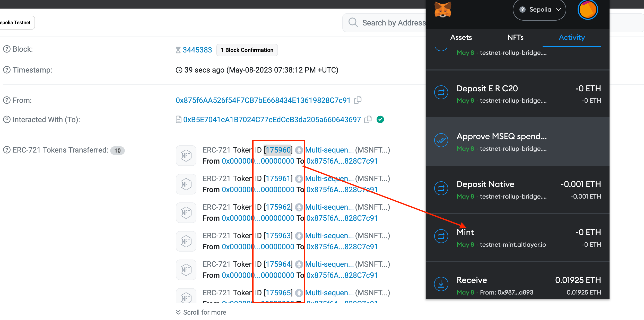Click the Approve MSEQ double-check icon

[441, 140]
